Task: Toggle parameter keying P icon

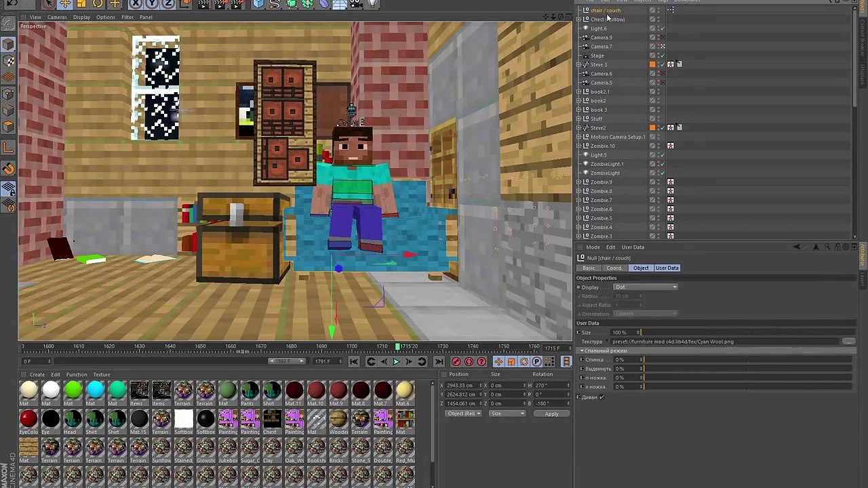Action: (536, 362)
